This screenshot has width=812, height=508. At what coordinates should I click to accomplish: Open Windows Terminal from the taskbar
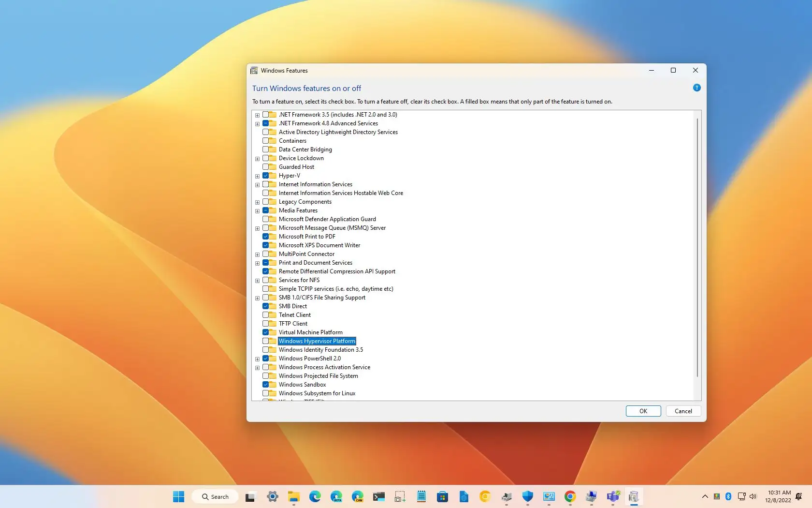378,496
